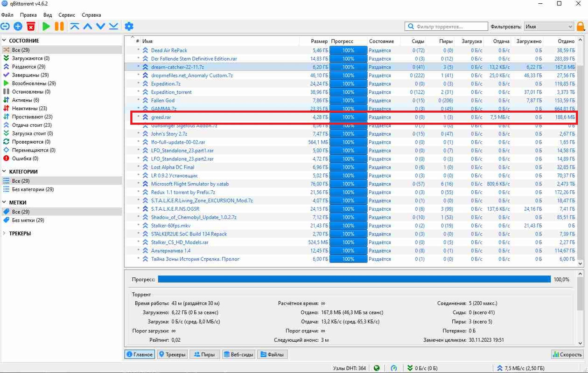Select the Простаивают (23) status filter
588x373 pixels.
click(x=32, y=117)
